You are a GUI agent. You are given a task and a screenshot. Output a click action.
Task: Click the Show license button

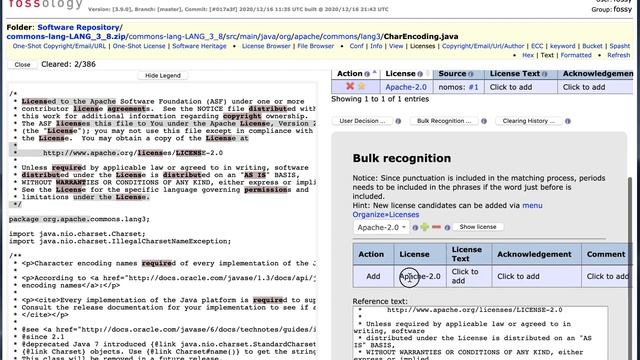click(x=478, y=227)
